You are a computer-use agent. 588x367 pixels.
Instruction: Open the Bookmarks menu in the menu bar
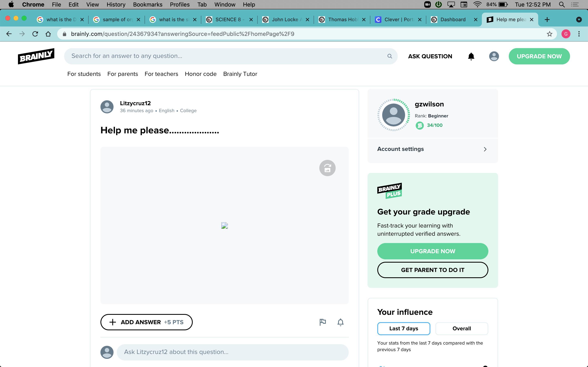tap(147, 5)
